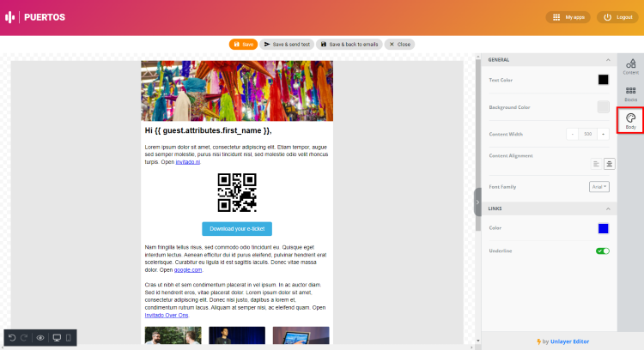Click Save & send test button
This screenshot has width=644, height=350.
287,45
